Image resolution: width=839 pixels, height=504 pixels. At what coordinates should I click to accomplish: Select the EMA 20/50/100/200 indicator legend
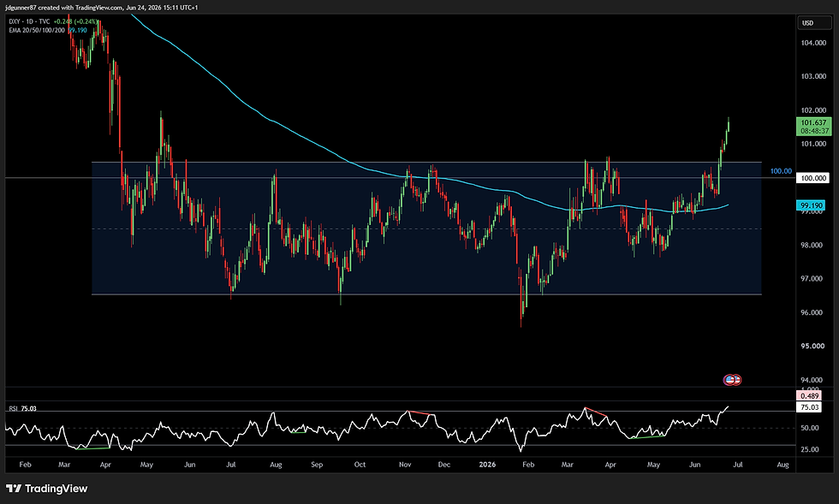point(37,30)
